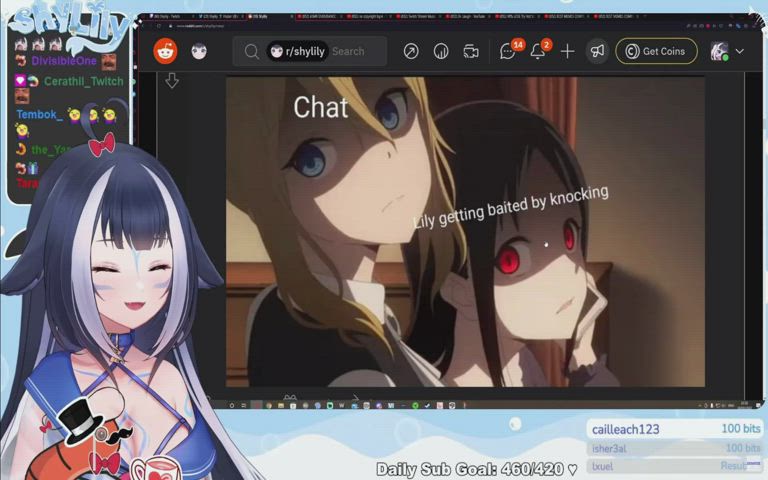Click the coin stats circle icon

pos(441,52)
